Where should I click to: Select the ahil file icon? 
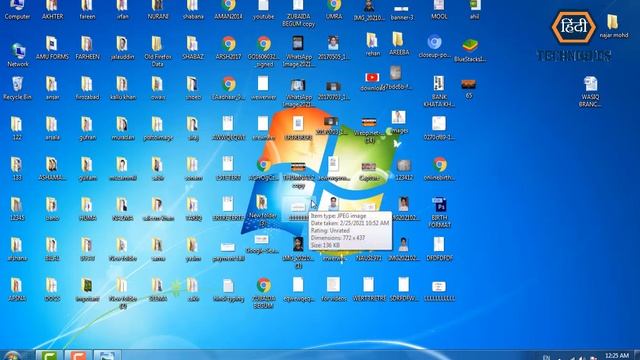474,10
